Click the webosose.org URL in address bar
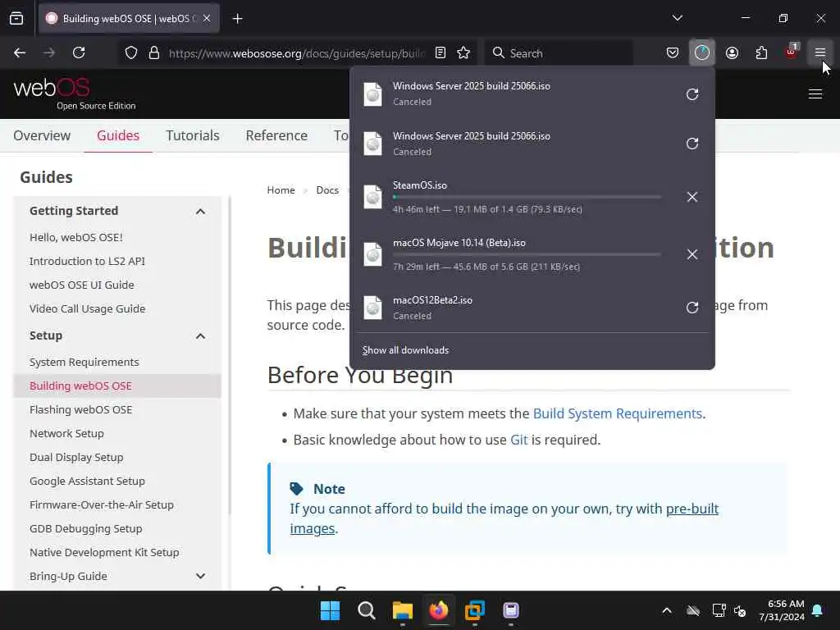This screenshot has width=840, height=630. coord(297,53)
